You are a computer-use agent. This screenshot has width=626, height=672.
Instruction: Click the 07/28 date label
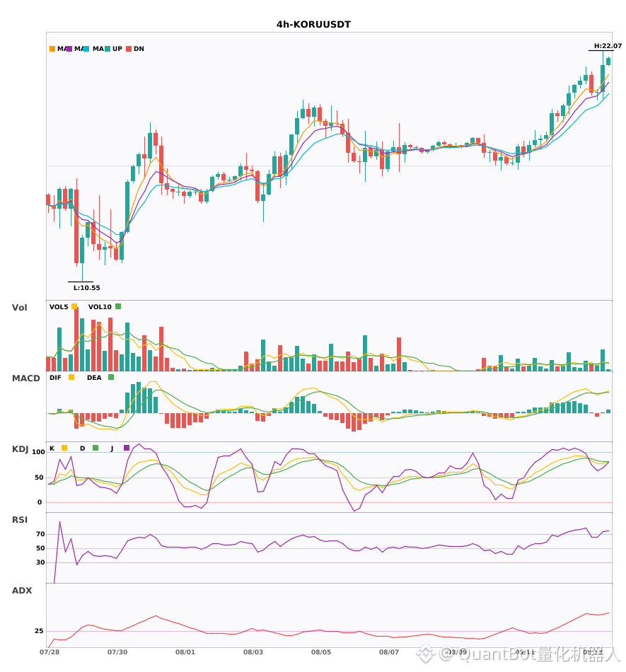(50, 652)
